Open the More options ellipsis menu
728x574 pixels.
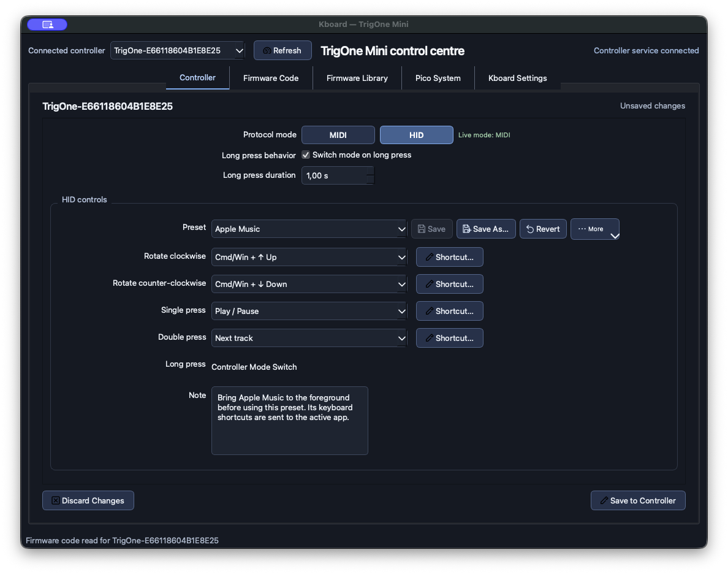coord(594,229)
